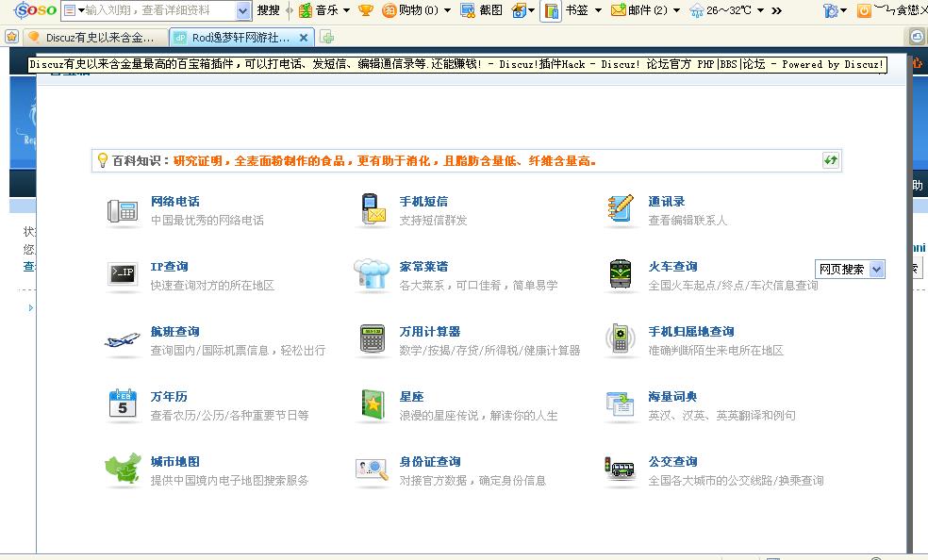Open the weather 26~32℃ dropdown arrow

tap(760, 10)
